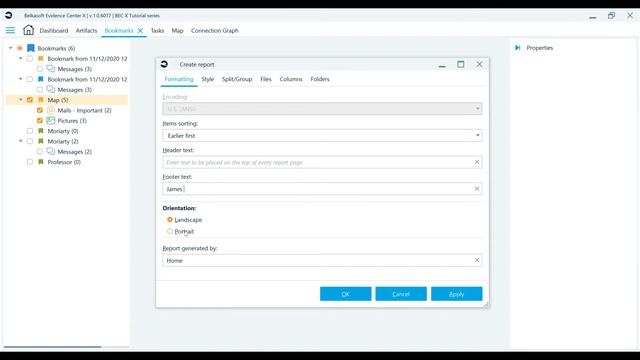The height and width of the screenshot is (360, 640).
Task: Click the Apply button
Action: (x=457, y=294)
